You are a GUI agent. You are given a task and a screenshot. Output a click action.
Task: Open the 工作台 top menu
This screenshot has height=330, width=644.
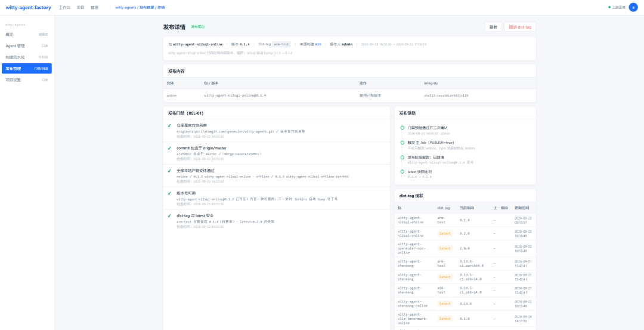(63, 7)
